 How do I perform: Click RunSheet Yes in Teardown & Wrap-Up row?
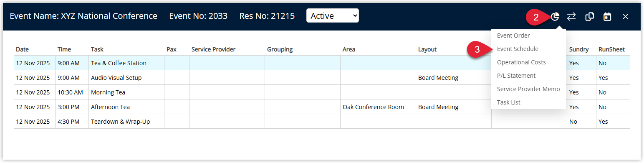click(603, 122)
